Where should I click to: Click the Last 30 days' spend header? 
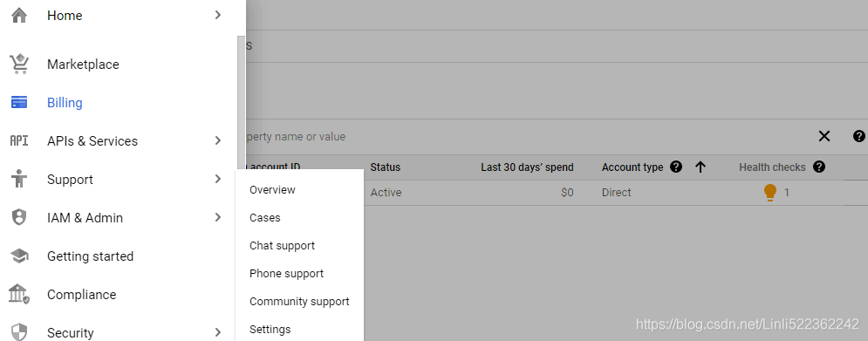527,167
